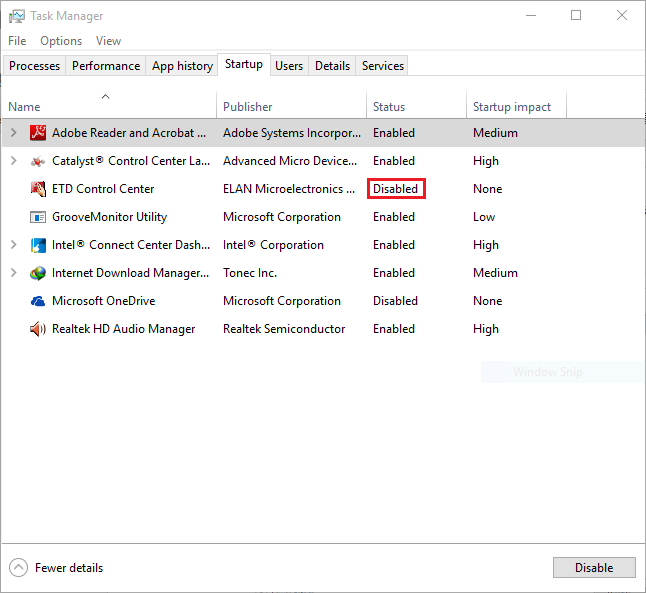The height and width of the screenshot is (593, 646).
Task: Switch to the Processes tab
Action: (35, 66)
